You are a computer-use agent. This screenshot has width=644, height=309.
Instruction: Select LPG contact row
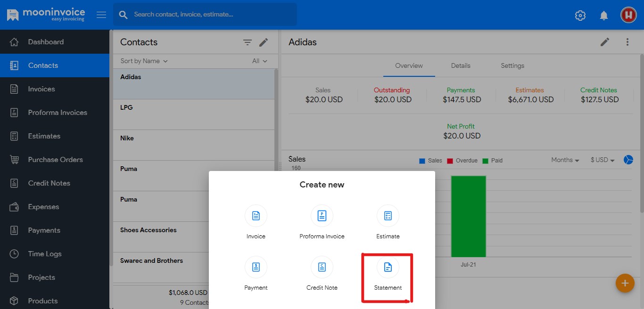(194, 114)
